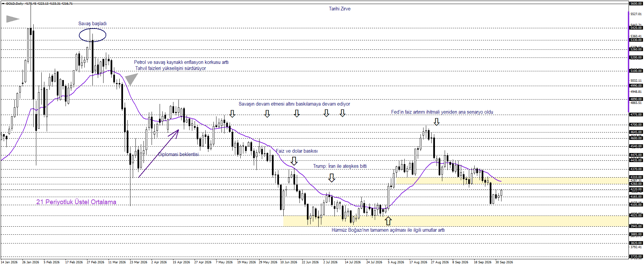Click the '30 Sep 2026' date label

[504, 262]
